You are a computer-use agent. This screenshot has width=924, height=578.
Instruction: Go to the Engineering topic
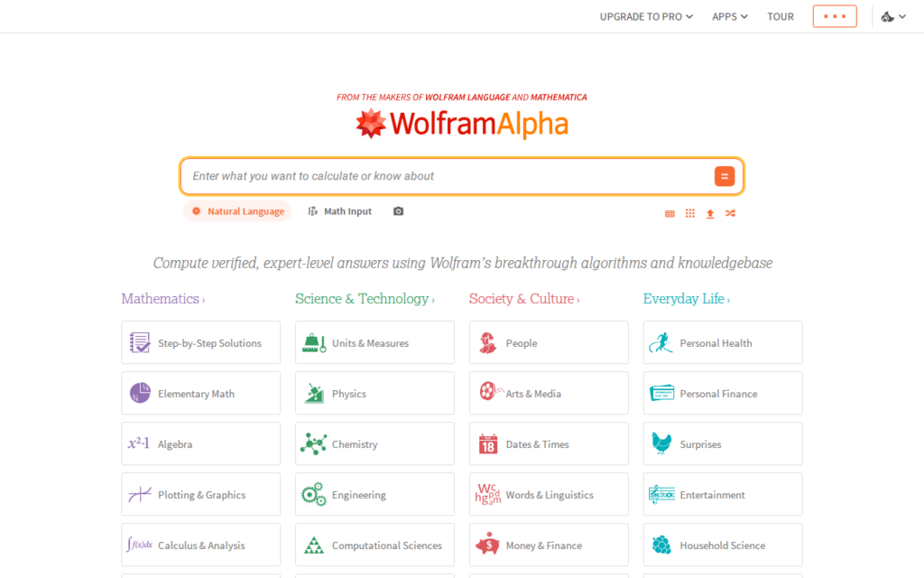(x=374, y=494)
